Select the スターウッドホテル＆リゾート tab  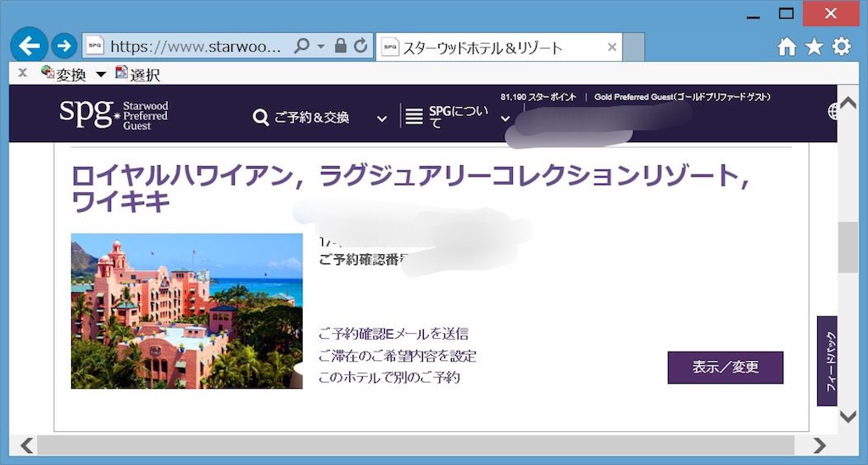click(498, 47)
